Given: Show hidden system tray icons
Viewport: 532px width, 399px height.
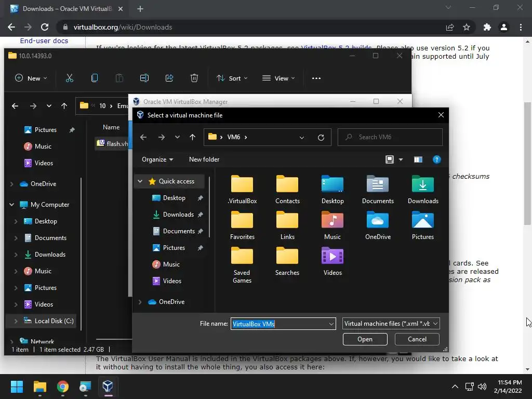Looking at the screenshot, I should click(x=455, y=387).
